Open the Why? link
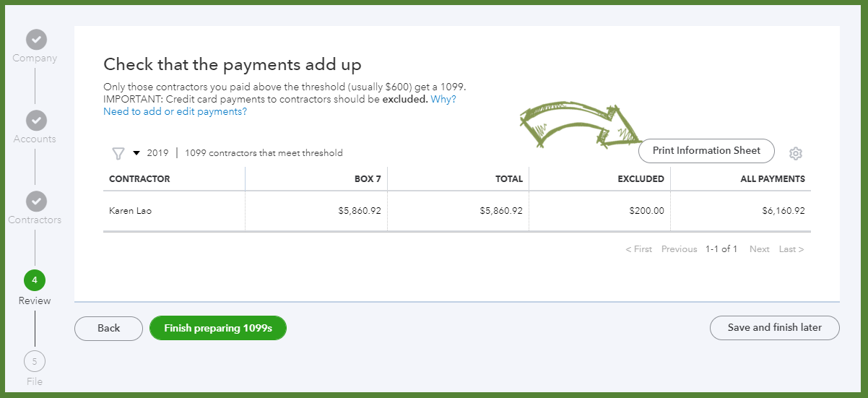 pos(443,99)
